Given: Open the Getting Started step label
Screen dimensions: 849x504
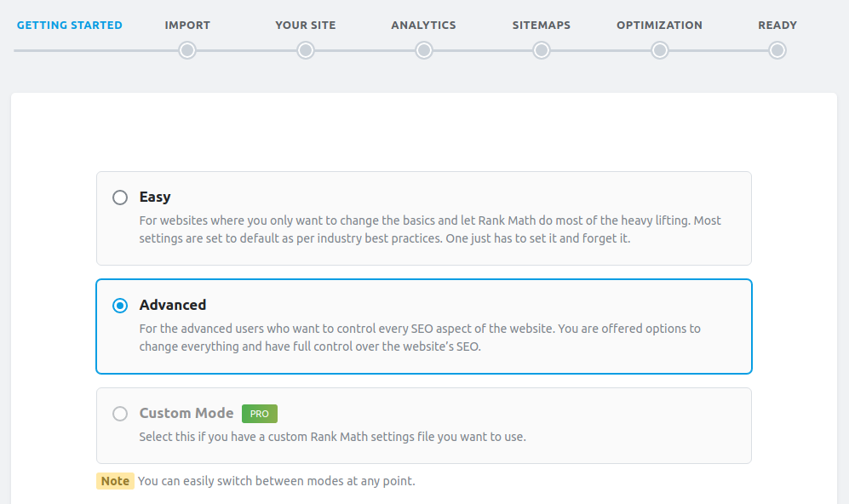Looking at the screenshot, I should coord(69,25).
